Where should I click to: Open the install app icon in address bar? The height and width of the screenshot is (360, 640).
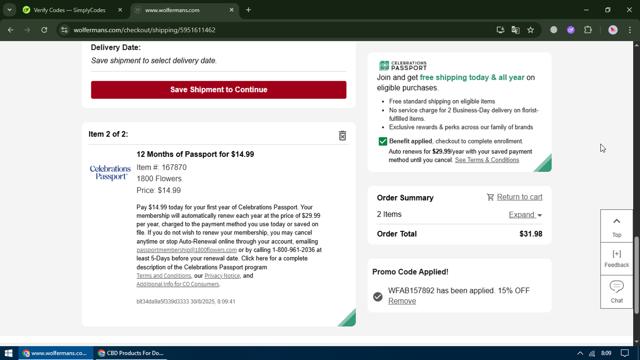point(500,30)
